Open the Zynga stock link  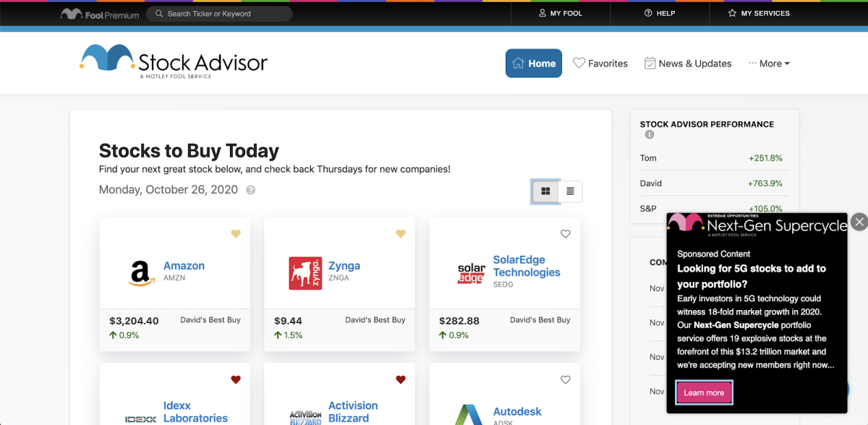[344, 266]
